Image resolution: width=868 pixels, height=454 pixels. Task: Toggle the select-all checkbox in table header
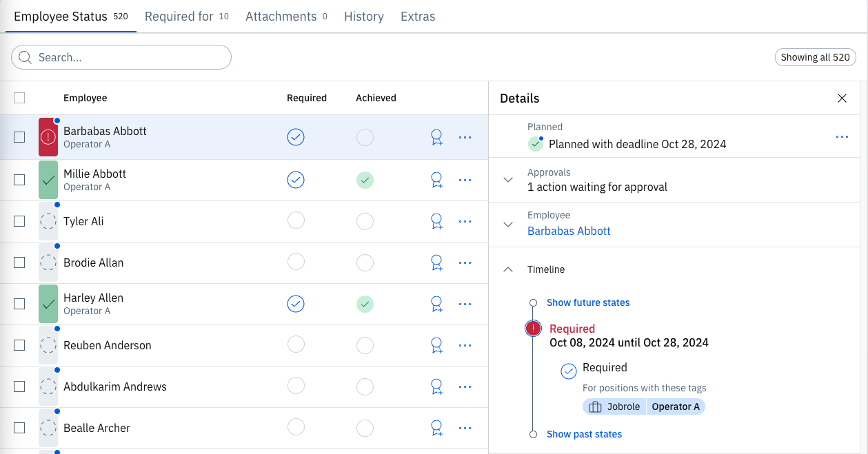point(19,98)
